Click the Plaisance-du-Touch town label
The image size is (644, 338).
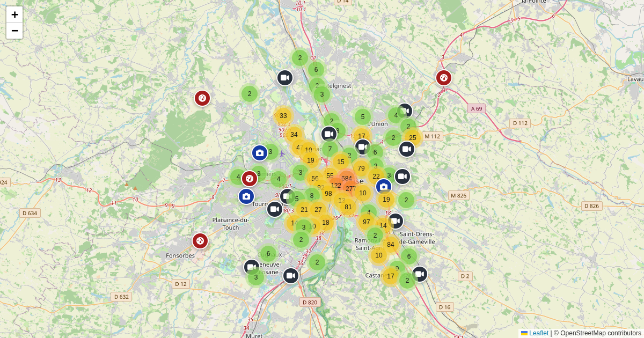pyautogui.click(x=231, y=224)
